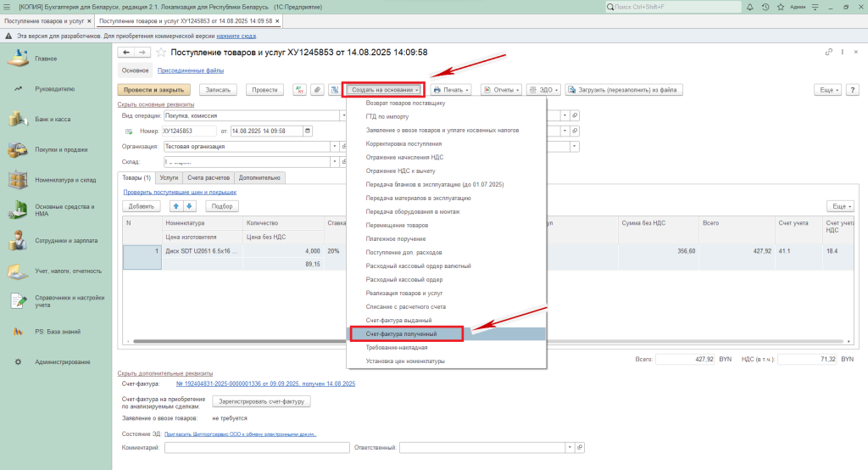Image resolution: width=868 pixels, height=470 pixels.
Task: Move row down with blue arrow
Action: tap(190, 206)
